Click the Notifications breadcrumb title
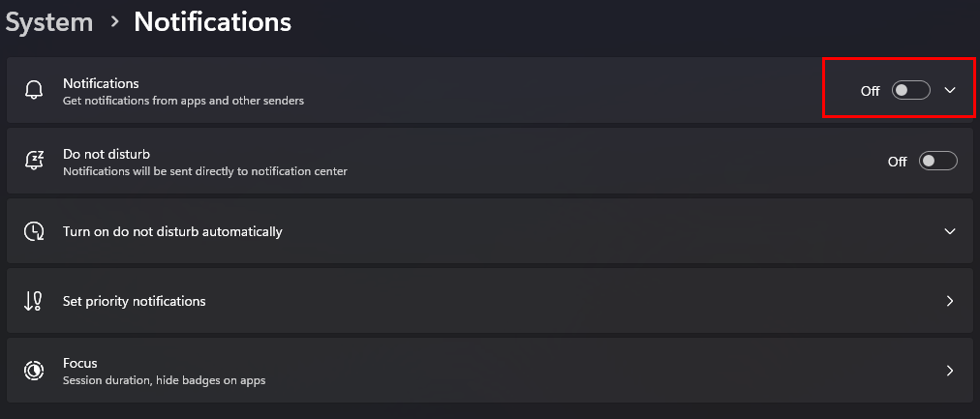Screen dimensions: 980x419 click(212, 21)
